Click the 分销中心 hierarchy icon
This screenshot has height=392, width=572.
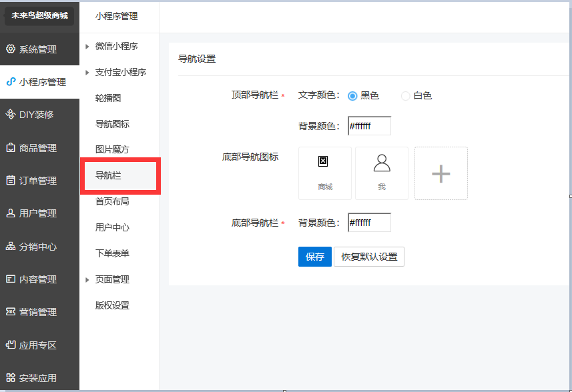10,246
